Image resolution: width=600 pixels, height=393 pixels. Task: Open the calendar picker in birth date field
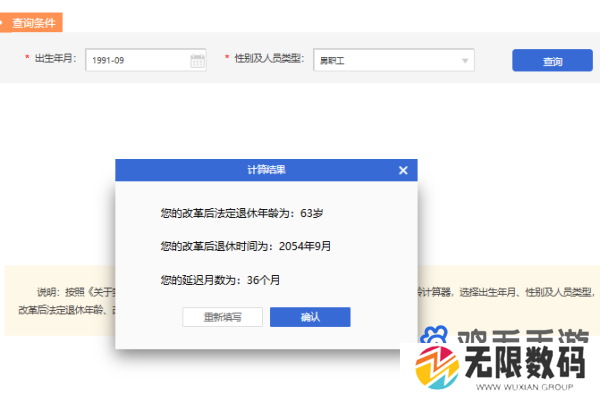(197, 60)
